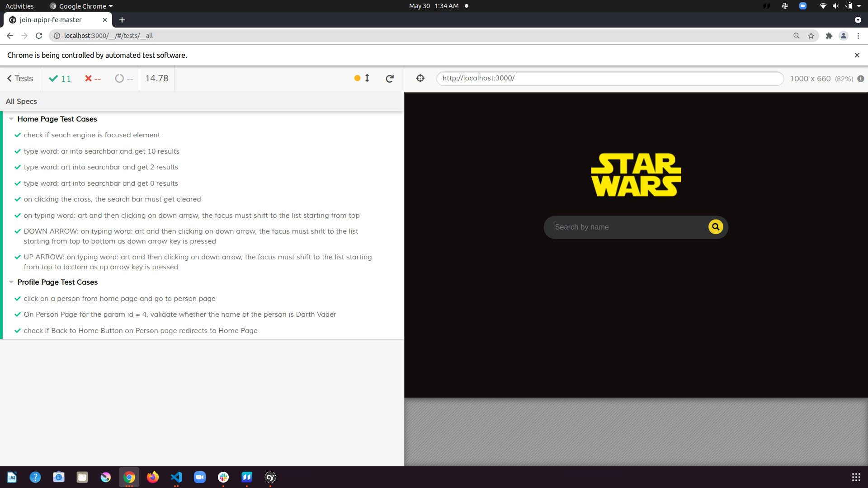Go back to Tests list
Viewport: 868px width, 488px height.
click(20, 79)
